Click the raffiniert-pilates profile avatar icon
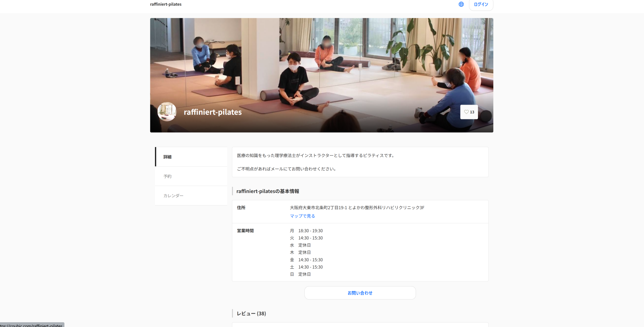Viewport: 644px width, 327px height. (x=167, y=112)
